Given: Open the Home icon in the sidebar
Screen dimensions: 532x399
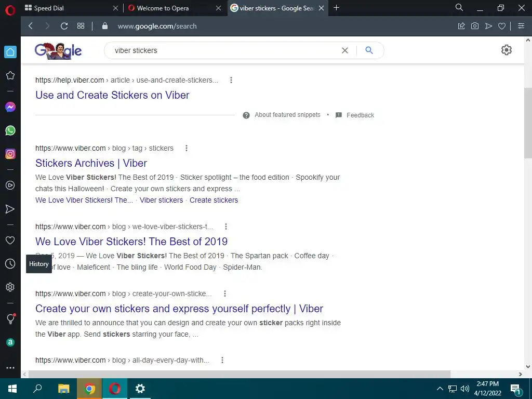Looking at the screenshot, I should click(x=10, y=52).
